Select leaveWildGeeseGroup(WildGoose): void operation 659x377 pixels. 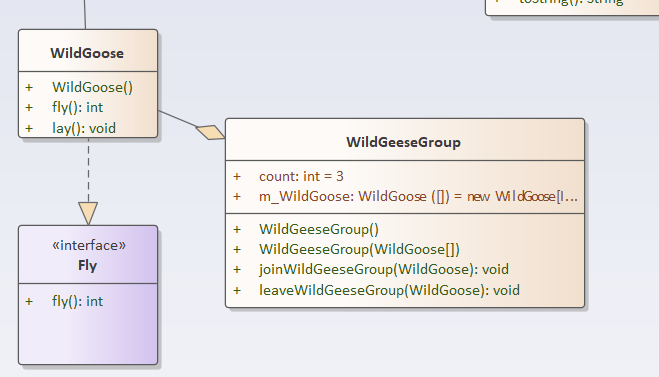click(x=389, y=290)
